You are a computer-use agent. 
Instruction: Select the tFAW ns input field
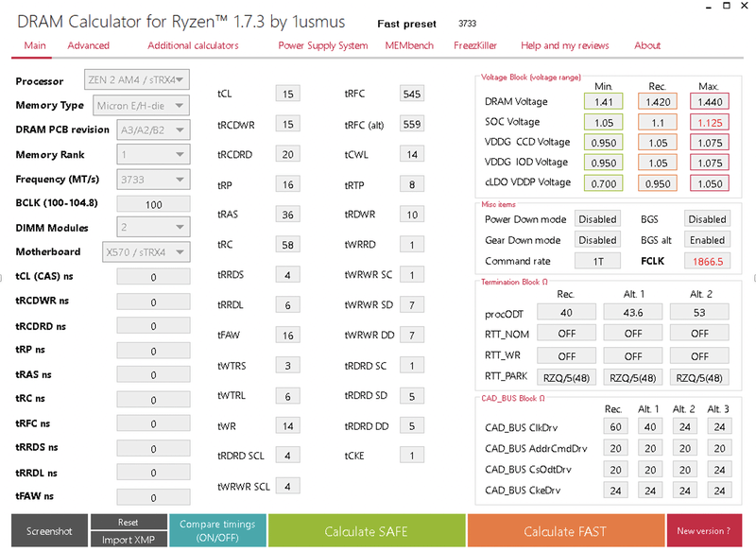click(x=153, y=497)
